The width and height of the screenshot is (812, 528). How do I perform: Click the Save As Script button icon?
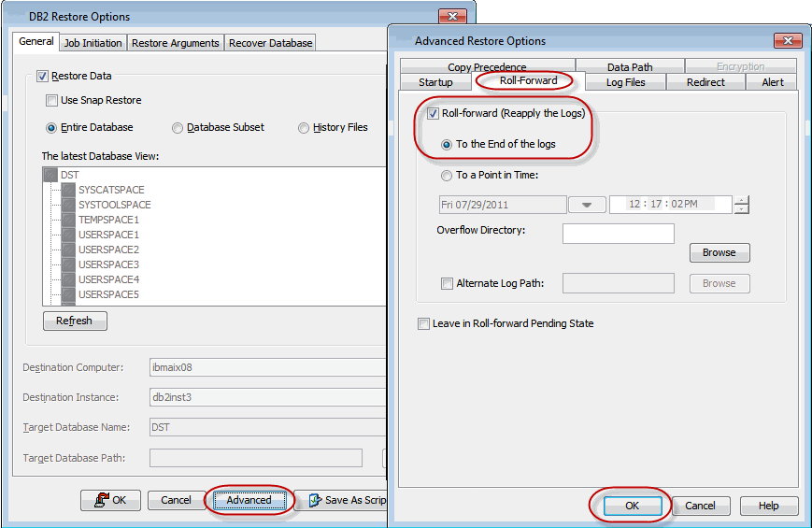pyautogui.click(x=315, y=500)
